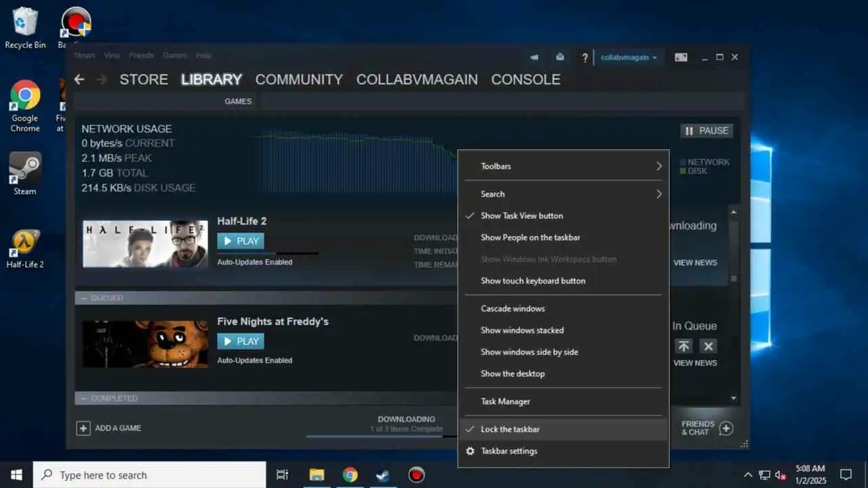The height and width of the screenshot is (488, 868).
Task: Play Half-Life 2
Action: 241,241
